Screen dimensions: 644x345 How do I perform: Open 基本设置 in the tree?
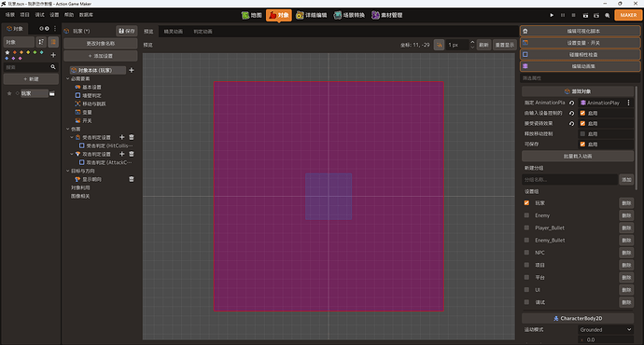pyautogui.click(x=92, y=87)
